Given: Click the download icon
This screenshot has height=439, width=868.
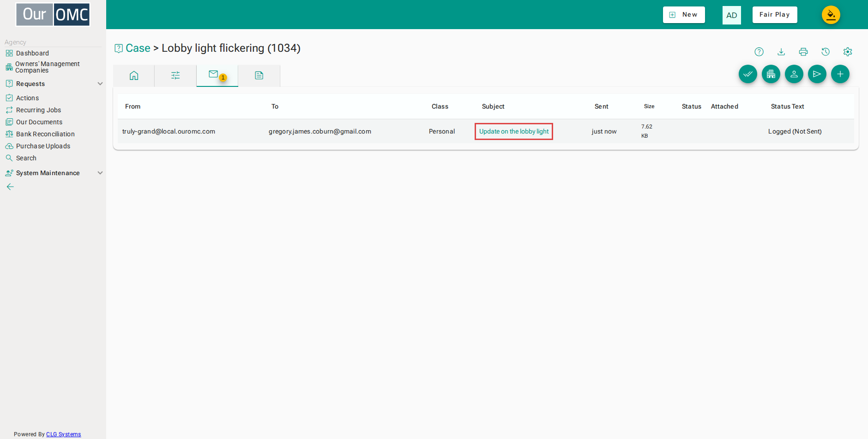Looking at the screenshot, I should (x=781, y=52).
